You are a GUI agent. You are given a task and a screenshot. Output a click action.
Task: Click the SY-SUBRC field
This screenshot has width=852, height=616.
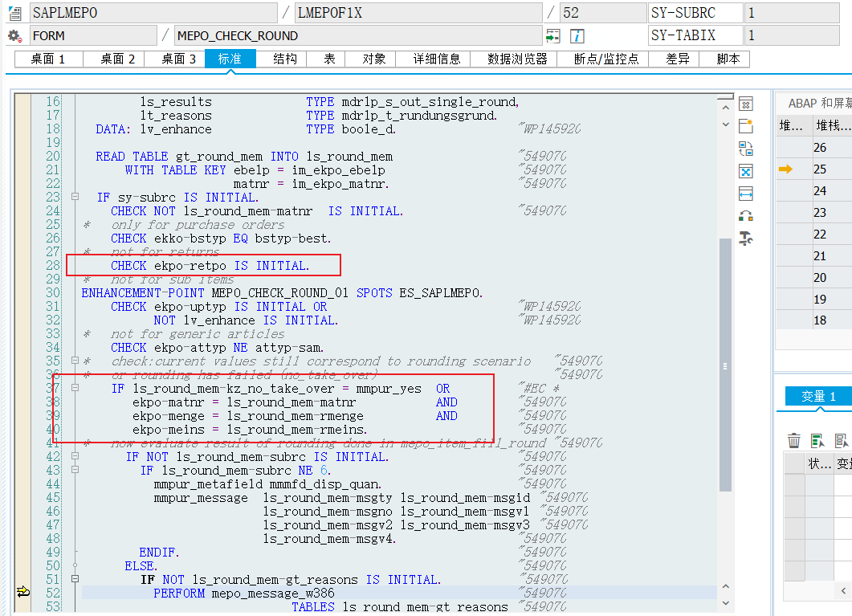(x=695, y=13)
